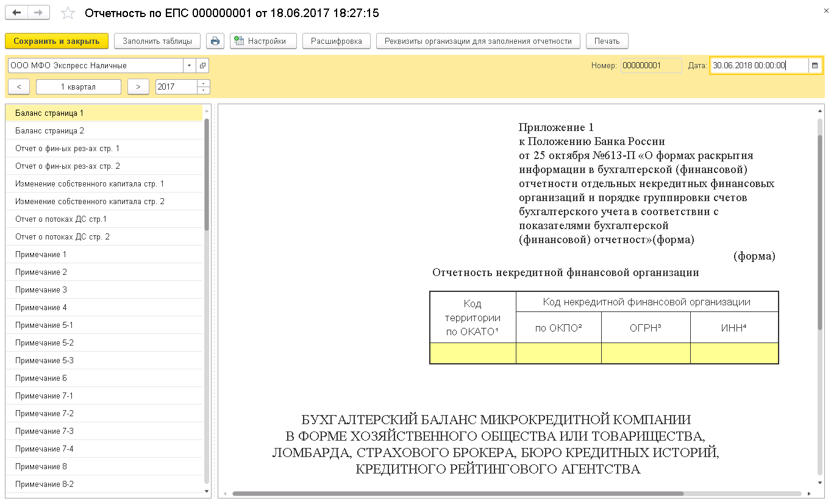The height and width of the screenshot is (504, 831).
Task: Select Примечание 5-3 in the list
Action: [104, 360]
